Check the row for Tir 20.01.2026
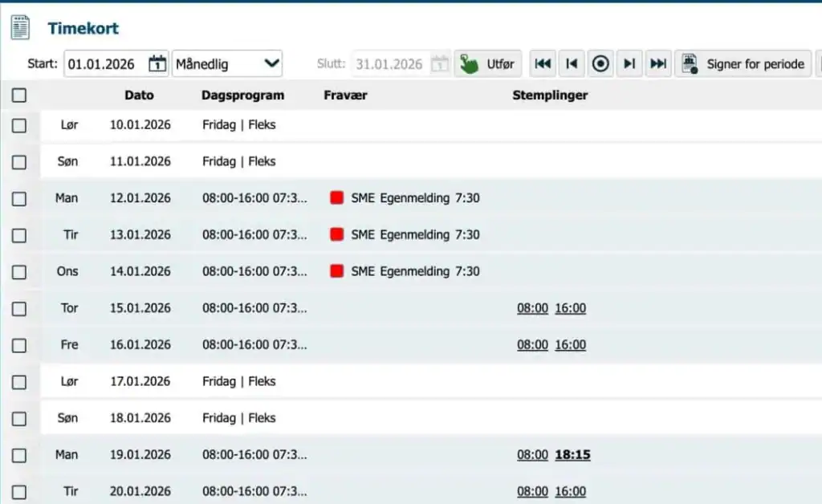The height and width of the screenshot is (504, 822). pyautogui.click(x=19, y=493)
